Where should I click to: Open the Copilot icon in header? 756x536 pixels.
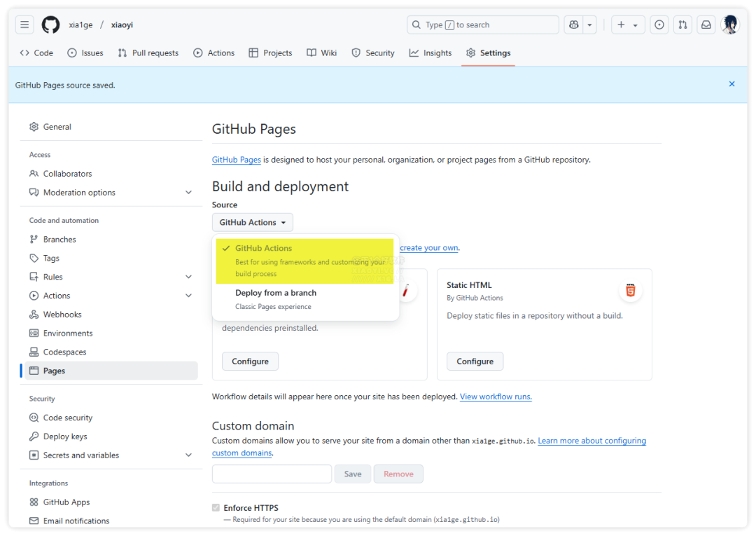tap(574, 25)
